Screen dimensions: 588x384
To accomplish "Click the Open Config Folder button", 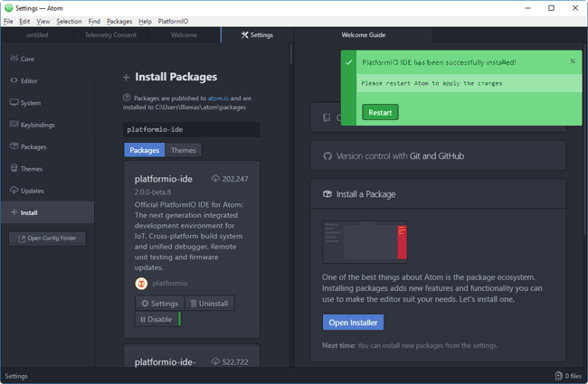I will [x=47, y=239].
